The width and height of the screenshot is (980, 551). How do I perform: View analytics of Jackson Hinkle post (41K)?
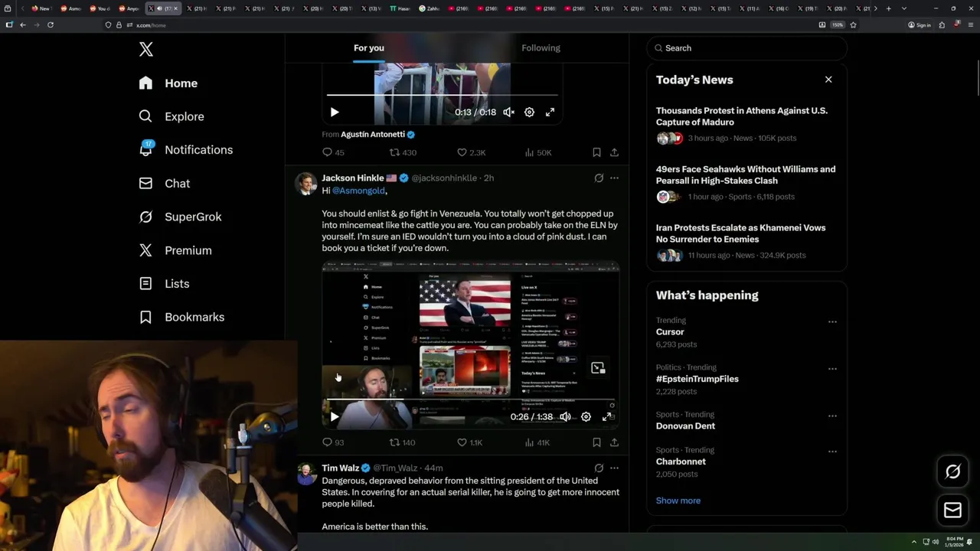537,442
